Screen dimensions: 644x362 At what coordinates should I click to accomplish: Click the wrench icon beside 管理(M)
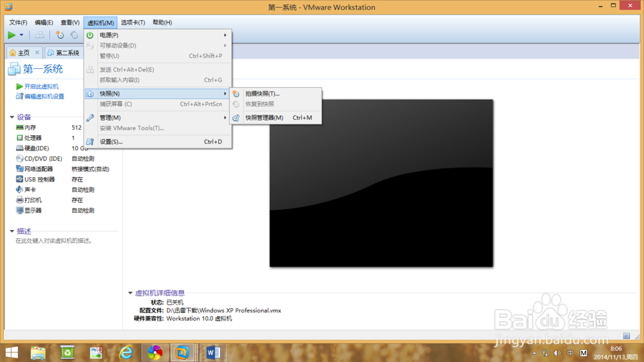pyautogui.click(x=90, y=117)
